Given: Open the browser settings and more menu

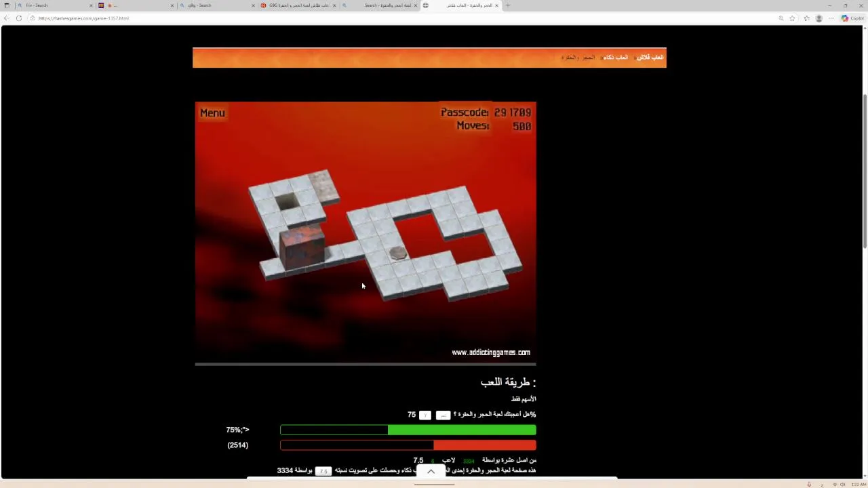Looking at the screenshot, I should pos(831,18).
